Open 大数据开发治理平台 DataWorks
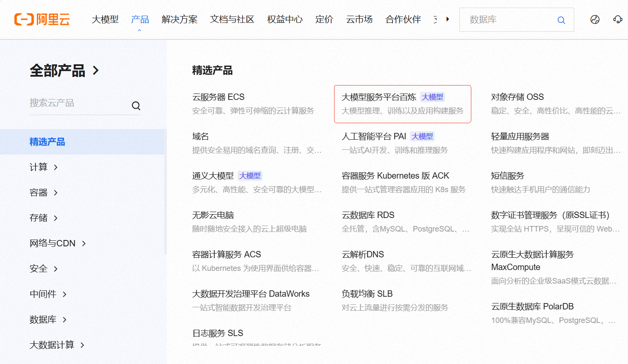The image size is (628, 364). (x=251, y=294)
